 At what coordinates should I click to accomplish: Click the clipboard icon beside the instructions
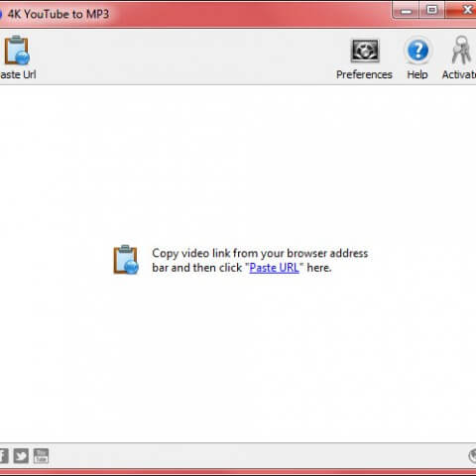[126, 260]
